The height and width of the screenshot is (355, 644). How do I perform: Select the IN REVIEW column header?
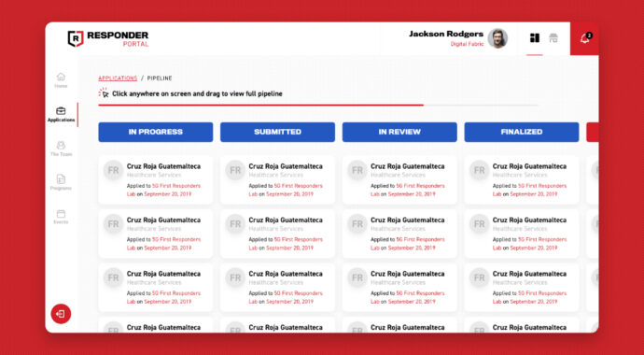coord(399,132)
